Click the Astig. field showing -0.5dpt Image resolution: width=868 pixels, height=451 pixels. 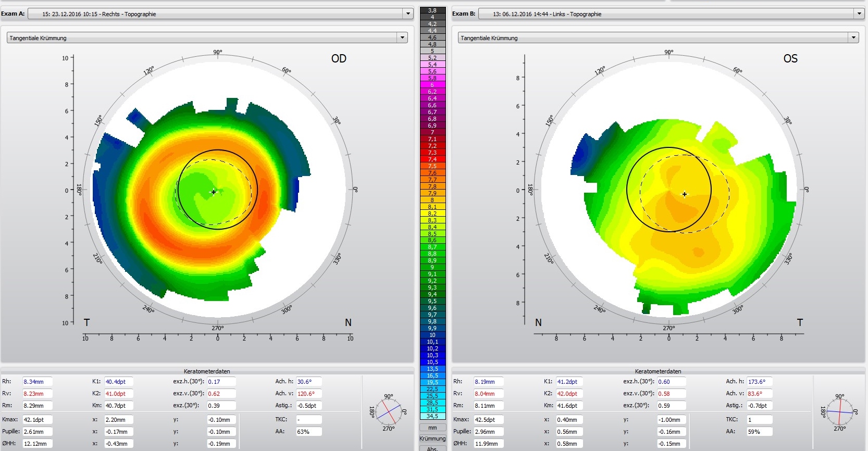click(x=309, y=406)
